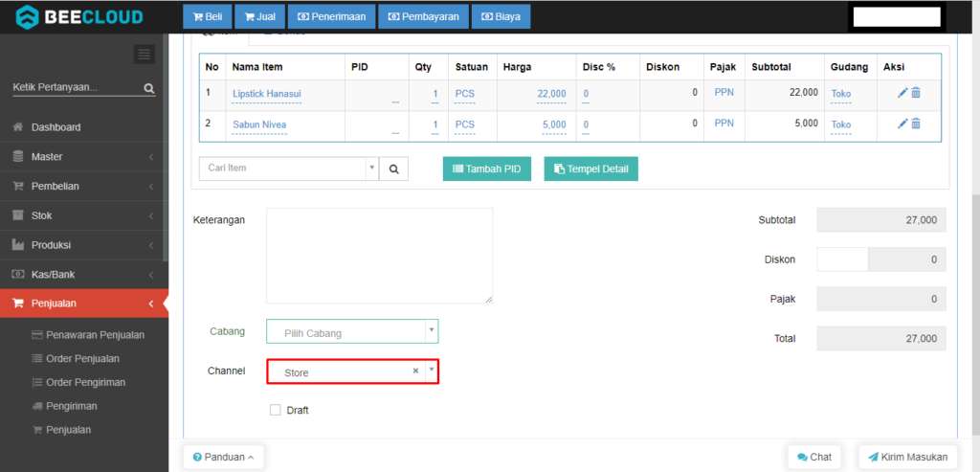
Task: Click the Master database icon in the sidebar
Action: [x=18, y=156]
